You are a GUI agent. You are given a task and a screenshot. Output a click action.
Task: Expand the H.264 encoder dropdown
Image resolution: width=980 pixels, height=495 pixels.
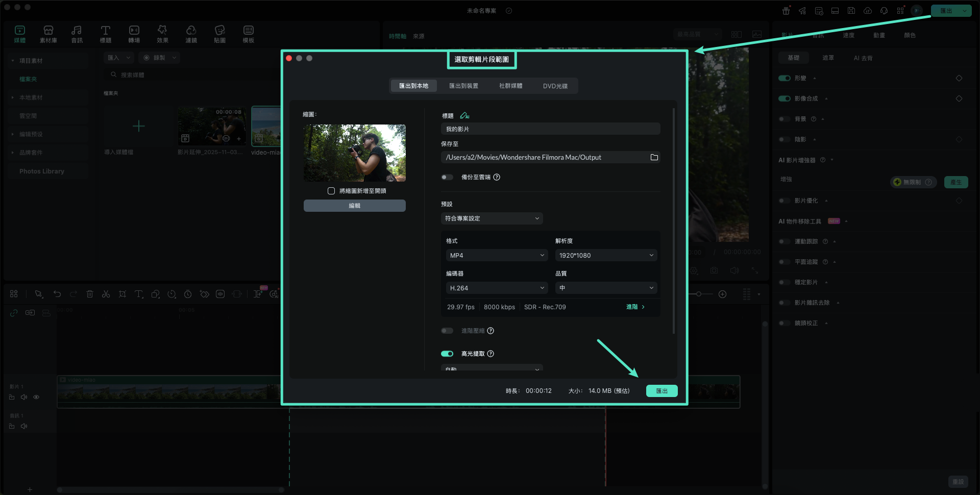[x=496, y=288]
